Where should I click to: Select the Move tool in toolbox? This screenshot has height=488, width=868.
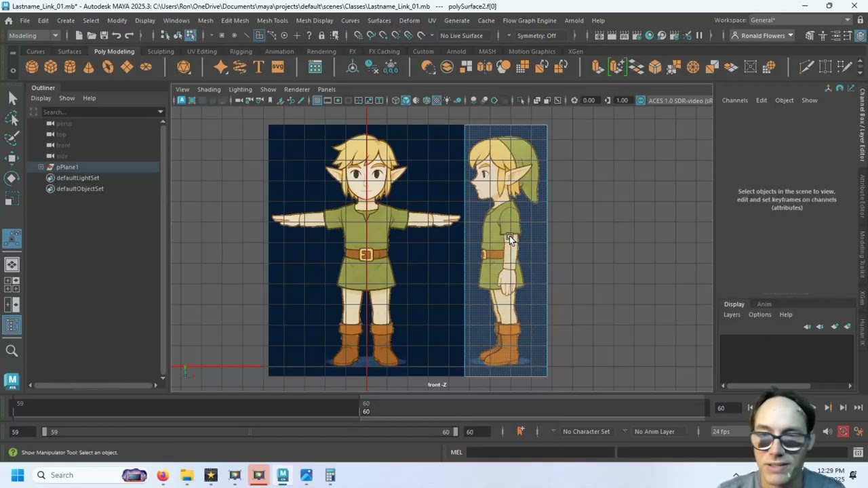(12, 158)
